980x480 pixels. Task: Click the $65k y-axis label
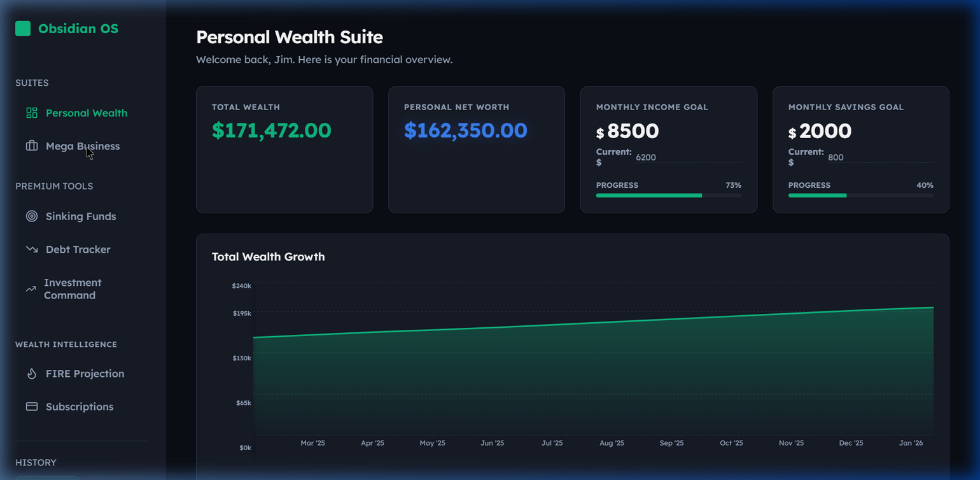coord(244,403)
